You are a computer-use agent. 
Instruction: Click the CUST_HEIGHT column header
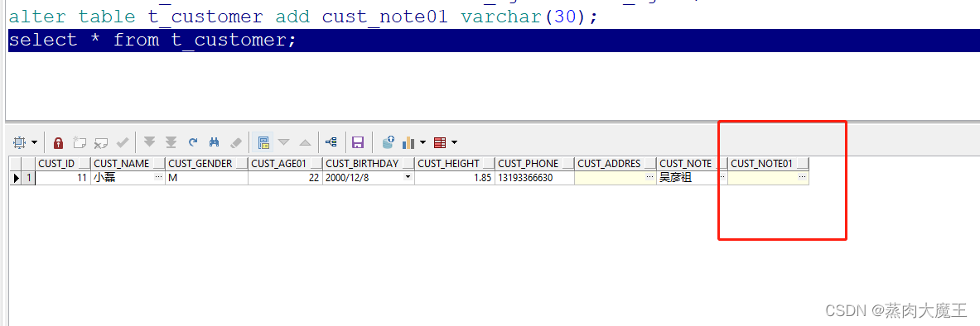(455, 164)
